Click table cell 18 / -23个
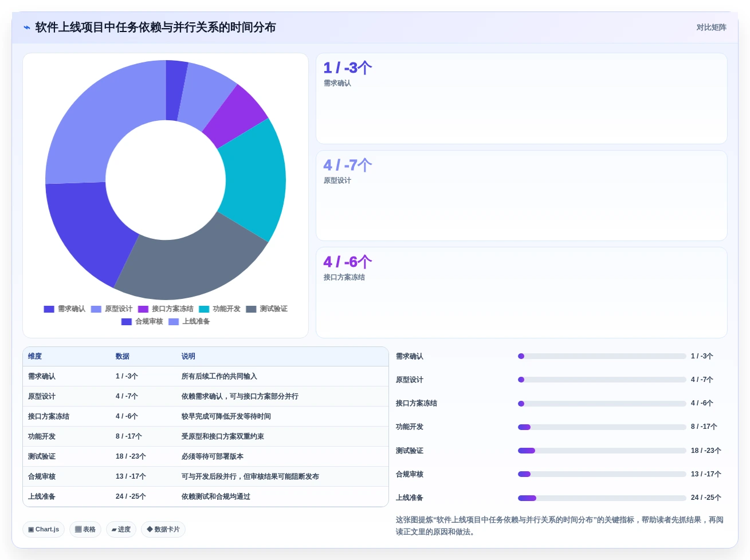The height and width of the screenshot is (560, 750). (131, 456)
